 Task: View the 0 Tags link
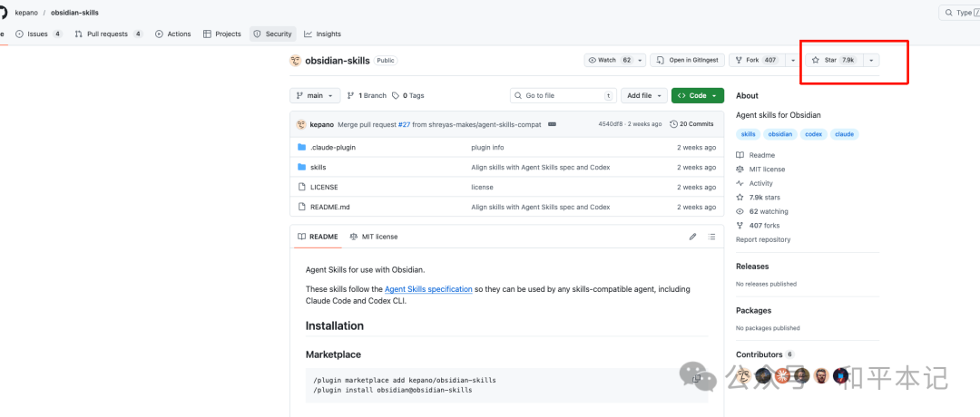(x=408, y=95)
